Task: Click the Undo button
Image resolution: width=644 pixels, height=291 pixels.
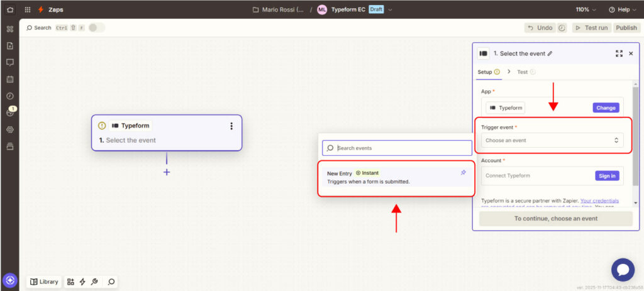Action: 540,28
